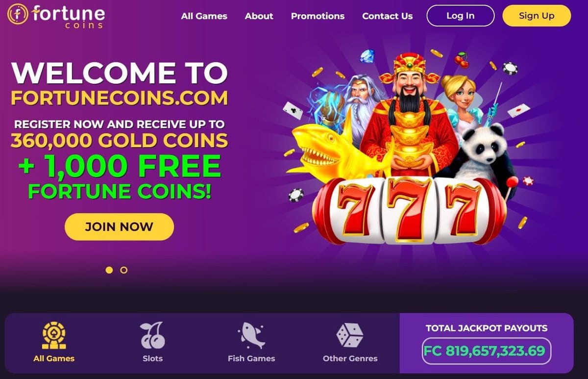588x379 pixels.
Task: Open the Slots cherry icon
Action: click(152, 335)
